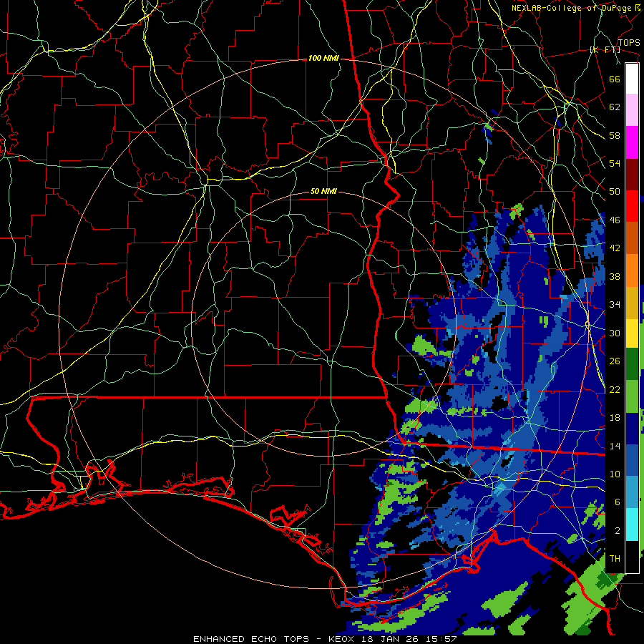
Task: Select the navy blue legend swatch
Action: 632,429
